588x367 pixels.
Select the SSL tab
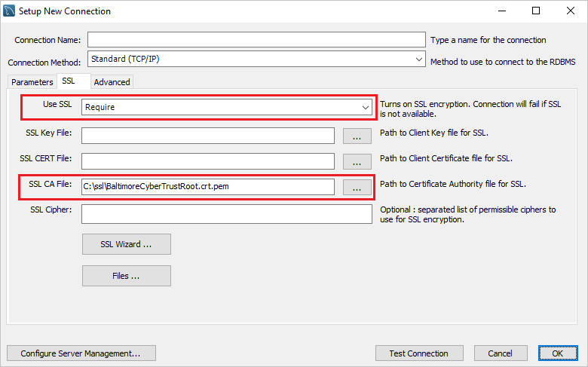74,81
